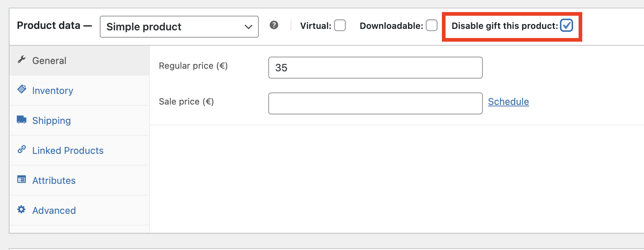Click the Sale price (€) label

pyautogui.click(x=186, y=102)
